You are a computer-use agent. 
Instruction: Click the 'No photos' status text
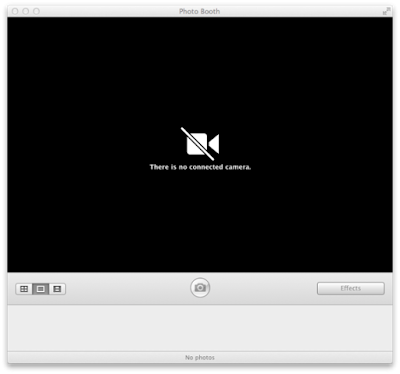(x=200, y=357)
